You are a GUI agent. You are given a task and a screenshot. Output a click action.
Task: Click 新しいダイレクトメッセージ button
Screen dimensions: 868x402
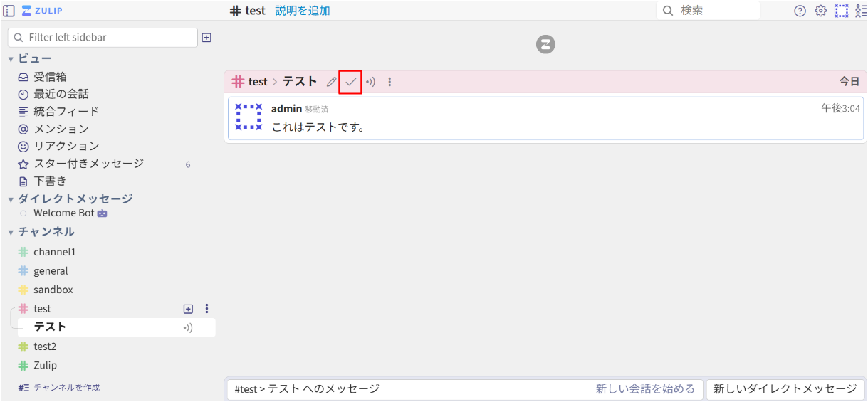click(x=785, y=389)
